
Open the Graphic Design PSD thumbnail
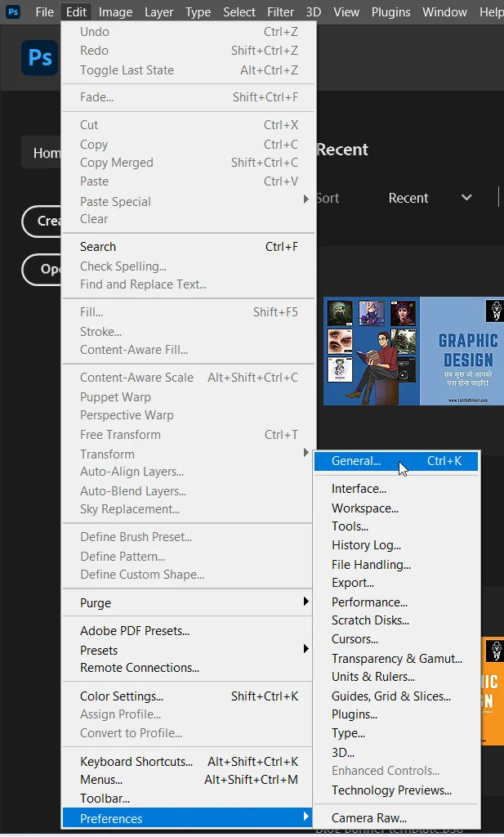[413, 350]
